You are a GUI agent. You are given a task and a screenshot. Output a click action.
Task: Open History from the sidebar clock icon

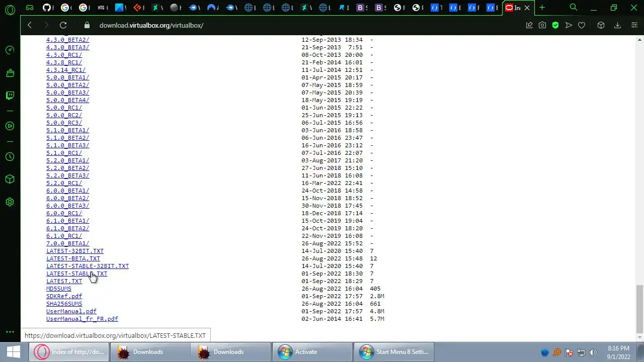tap(10, 157)
